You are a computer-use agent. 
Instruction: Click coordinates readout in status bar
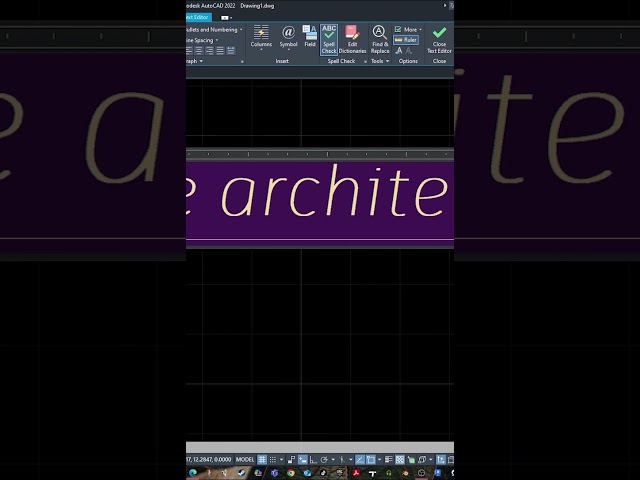click(209, 460)
